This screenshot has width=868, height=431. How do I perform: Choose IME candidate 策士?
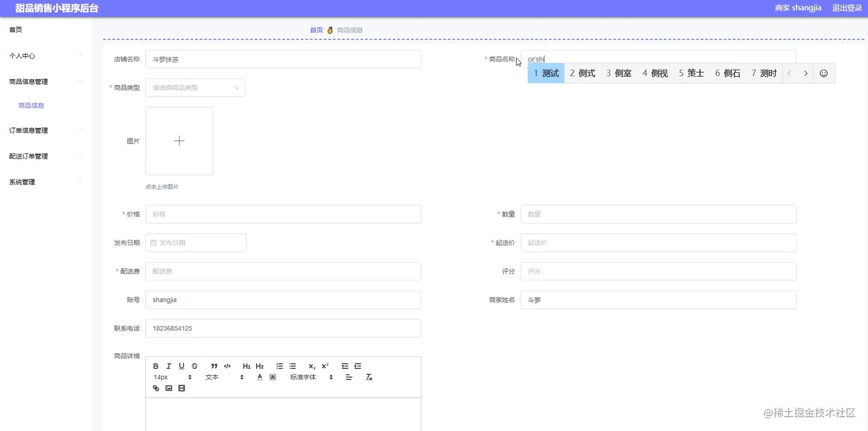tap(692, 73)
